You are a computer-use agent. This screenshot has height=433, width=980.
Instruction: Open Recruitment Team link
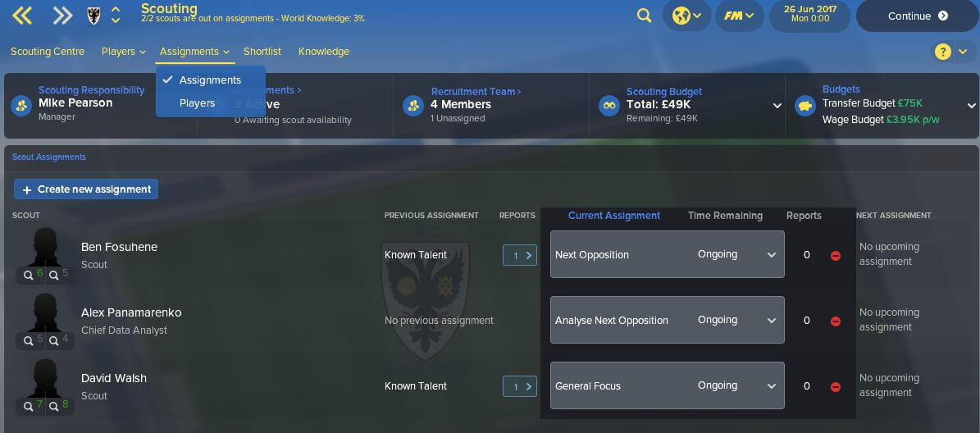click(x=476, y=91)
